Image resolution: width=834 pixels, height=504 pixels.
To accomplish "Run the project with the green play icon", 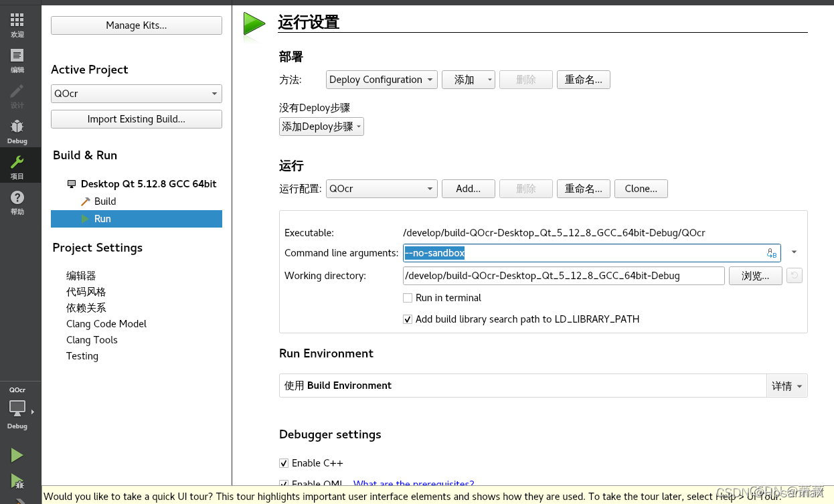I will [17, 454].
